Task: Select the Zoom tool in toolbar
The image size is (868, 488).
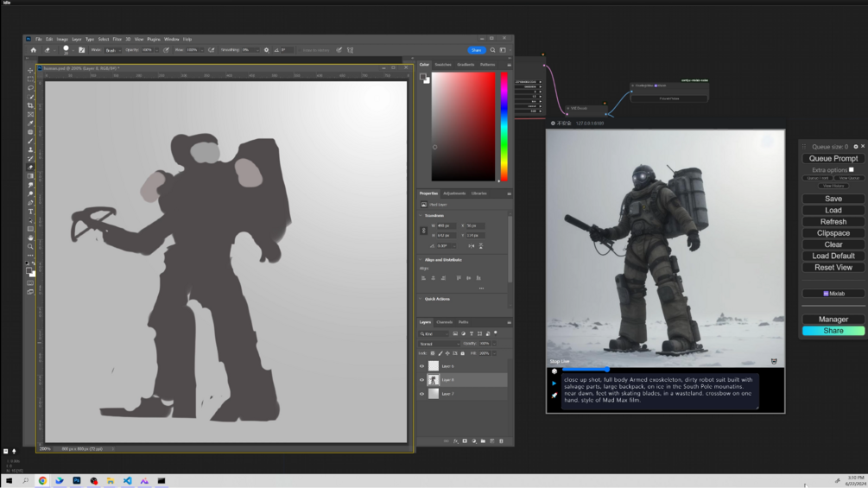Action: 31,247
